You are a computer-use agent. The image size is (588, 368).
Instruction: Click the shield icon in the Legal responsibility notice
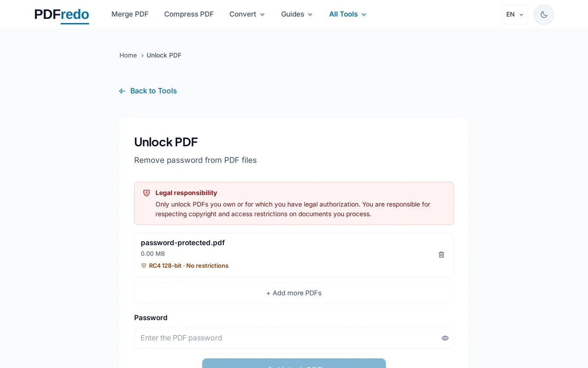[147, 193]
